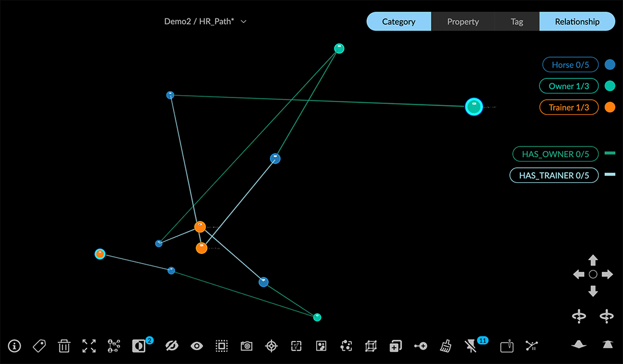Click the 3D cube icon
The height and width of the screenshot is (364, 623).
click(x=370, y=346)
